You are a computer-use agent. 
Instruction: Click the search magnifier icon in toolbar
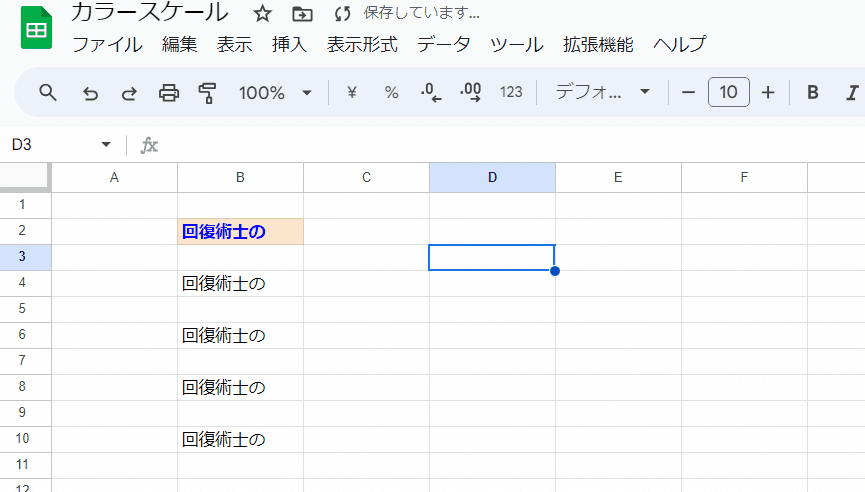[48, 93]
